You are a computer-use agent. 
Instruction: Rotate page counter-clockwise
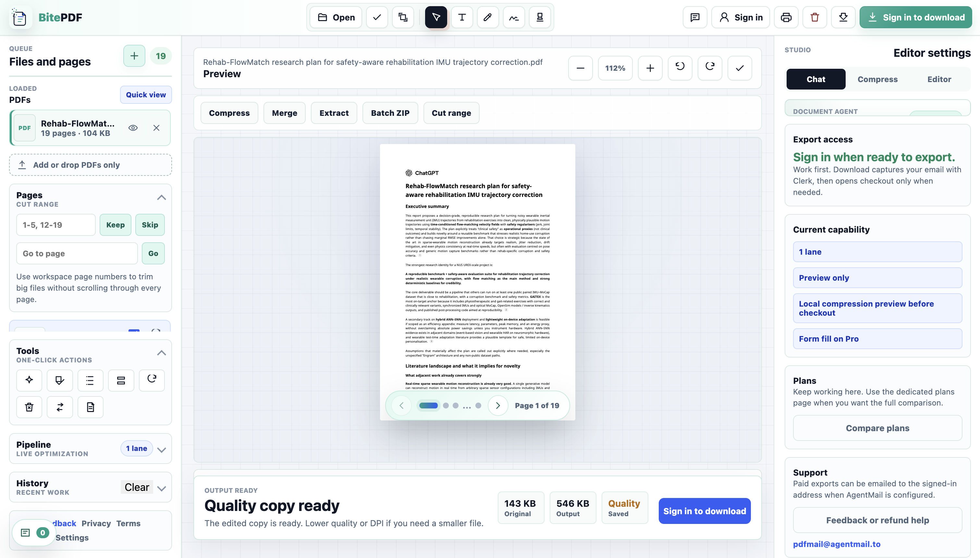click(680, 68)
